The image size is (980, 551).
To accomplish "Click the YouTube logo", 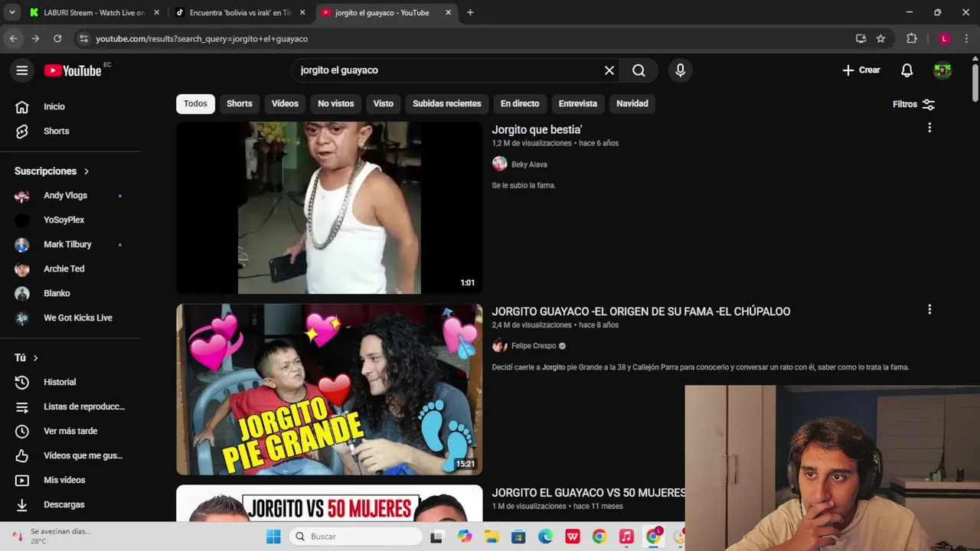I will point(73,70).
